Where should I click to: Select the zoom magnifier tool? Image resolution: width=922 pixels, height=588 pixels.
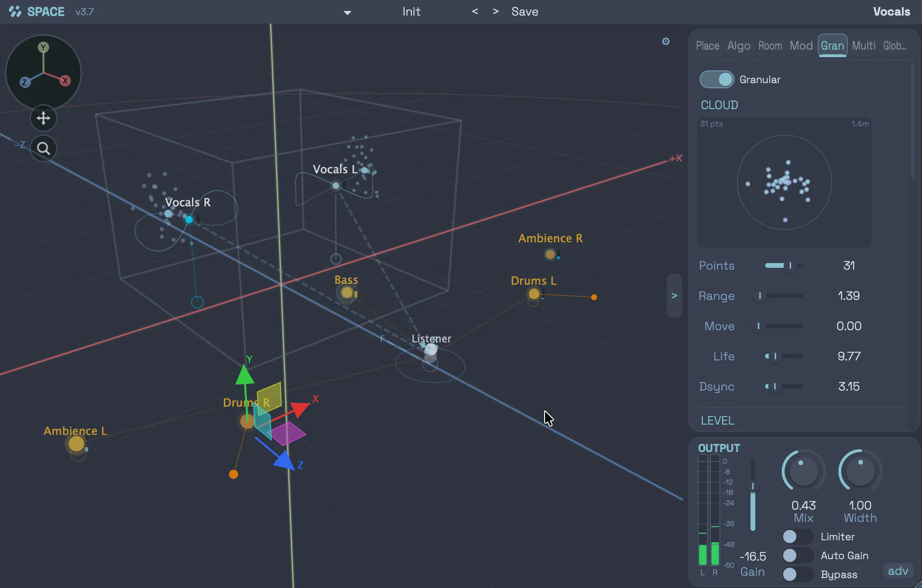43,149
